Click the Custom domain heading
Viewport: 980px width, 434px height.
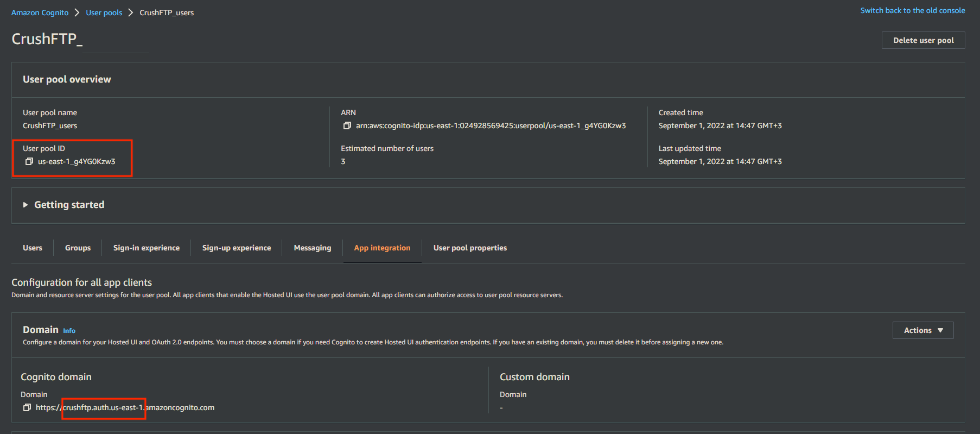click(x=534, y=377)
